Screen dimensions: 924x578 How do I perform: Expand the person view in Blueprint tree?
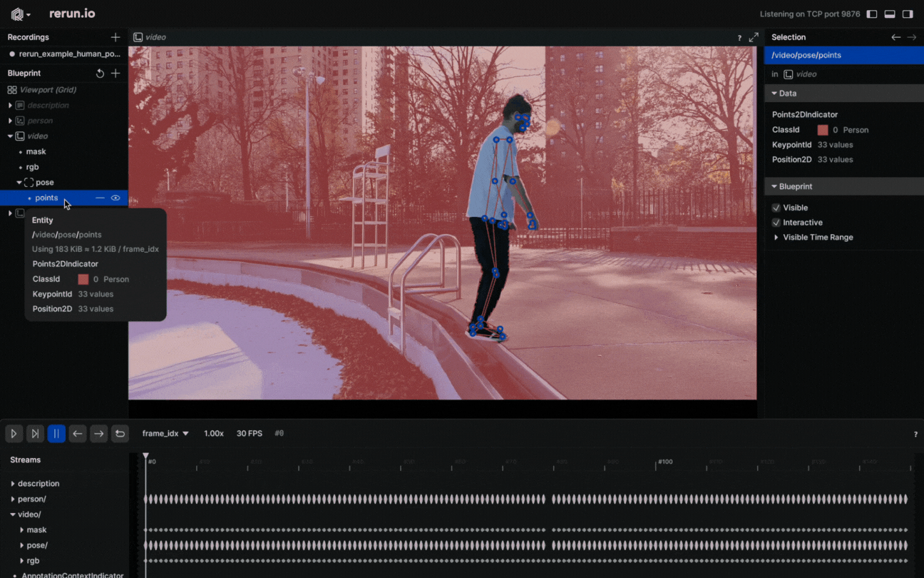(x=10, y=121)
